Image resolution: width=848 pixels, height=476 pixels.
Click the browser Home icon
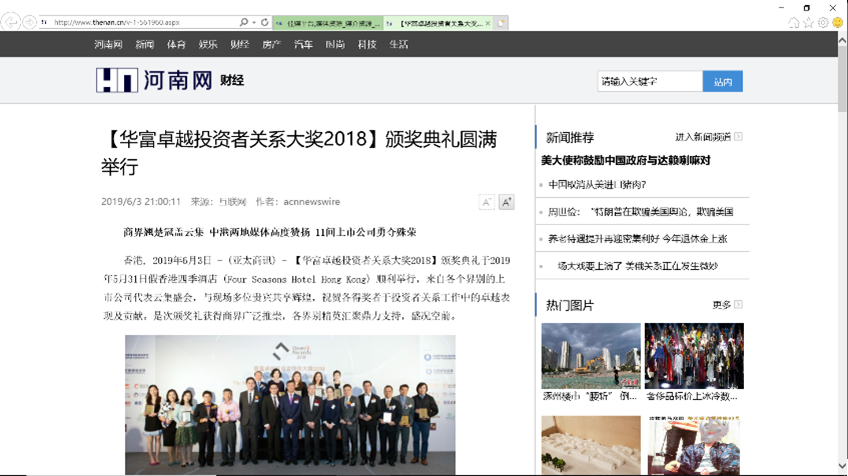click(x=793, y=22)
